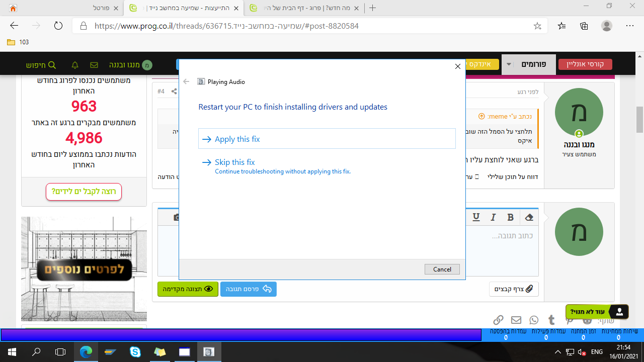Click the רוצה לקבל ים לידים? button
Image resolution: width=644 pixels, height=362 pixels.
point(84,192)
